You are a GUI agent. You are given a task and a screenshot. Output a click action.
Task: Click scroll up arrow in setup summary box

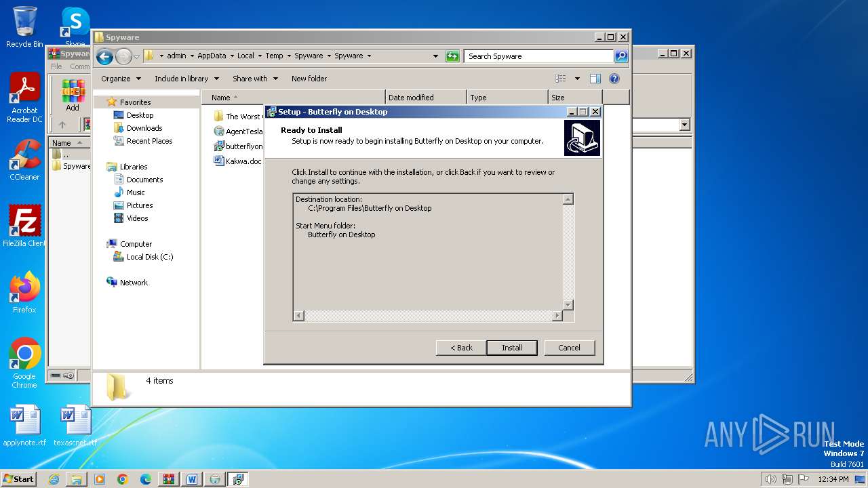click(x=568, y=199)
